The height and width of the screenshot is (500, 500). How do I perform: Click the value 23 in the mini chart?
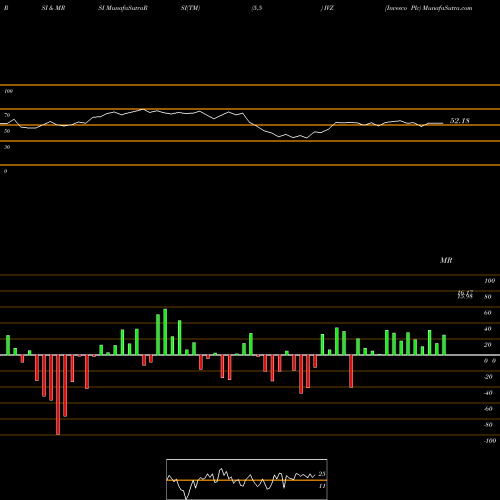point(322,474)
